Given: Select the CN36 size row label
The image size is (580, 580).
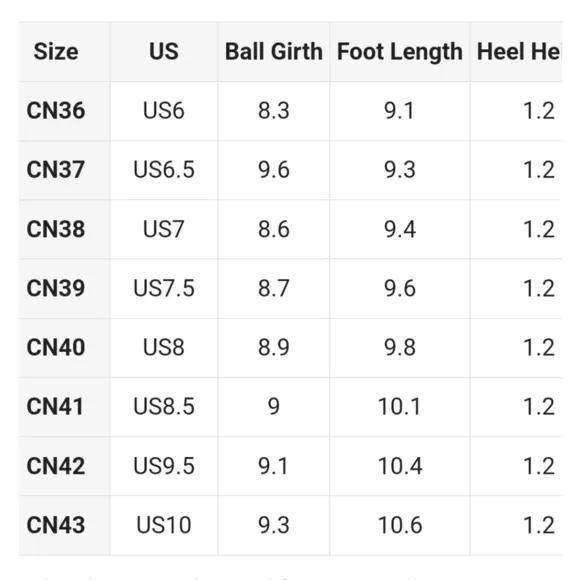Looking at the screenshot, I should click(56, 110).
